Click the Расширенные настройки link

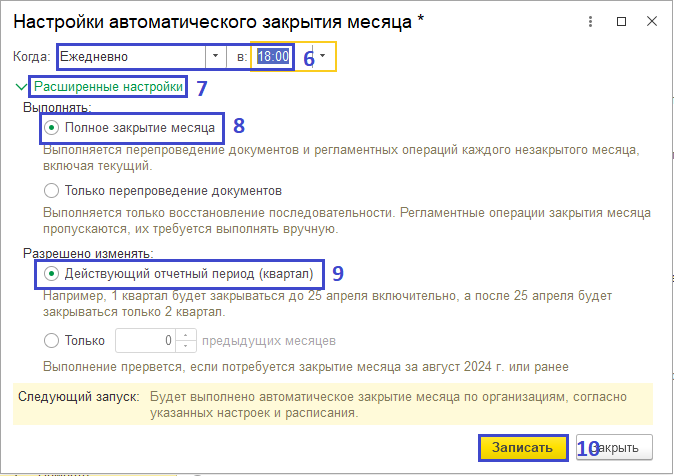coord(108,87)
